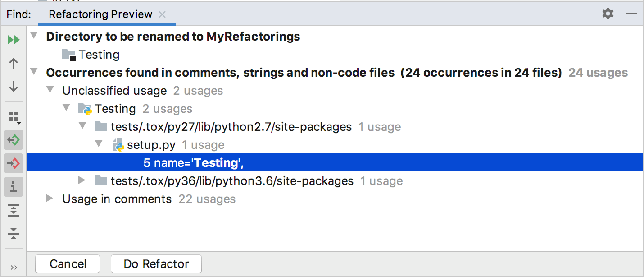Rerun the search with double green arrows
The height and width of the screenshot is (277, 644).
coord(13,40)
